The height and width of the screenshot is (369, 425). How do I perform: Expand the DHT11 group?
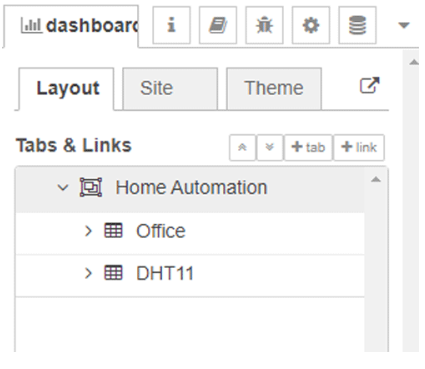[x=88, y=273]
